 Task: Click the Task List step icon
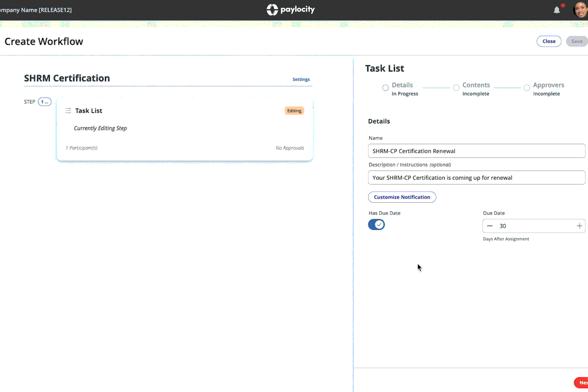tap(68, 111)
